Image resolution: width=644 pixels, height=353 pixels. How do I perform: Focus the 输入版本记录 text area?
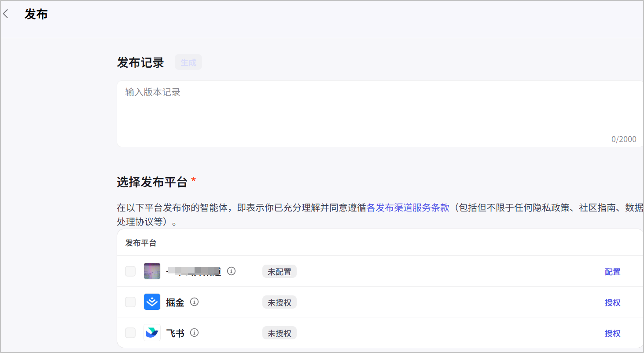point(380,113)
